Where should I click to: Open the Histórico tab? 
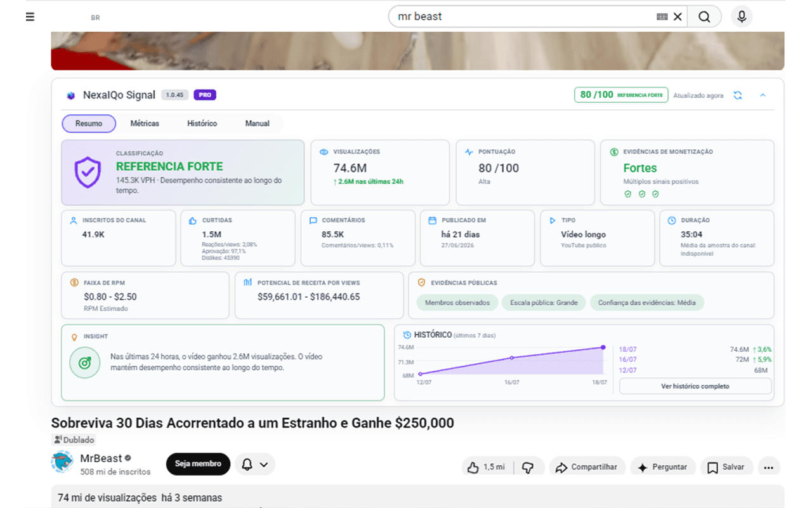(x=202, y=123)
